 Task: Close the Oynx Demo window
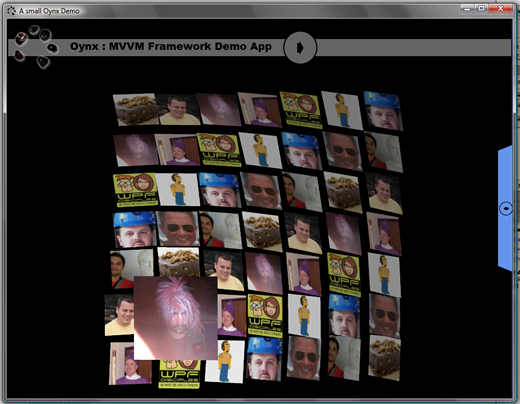coord(500,8)
